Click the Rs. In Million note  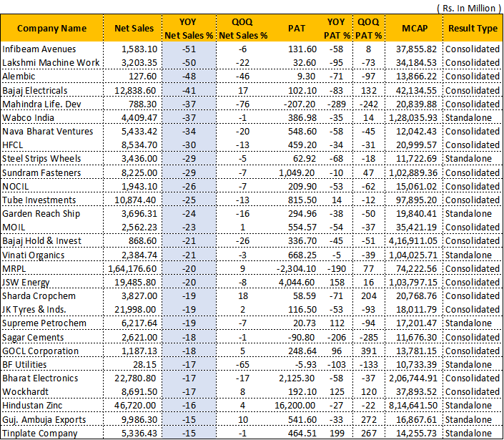(x=469, y=8)
